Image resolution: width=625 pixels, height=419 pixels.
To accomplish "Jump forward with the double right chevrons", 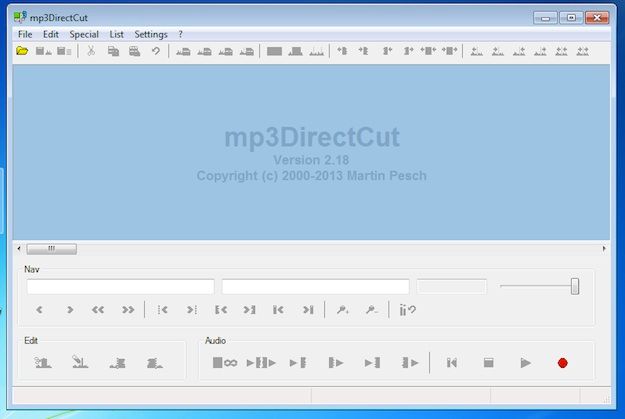I will [128, 310].
